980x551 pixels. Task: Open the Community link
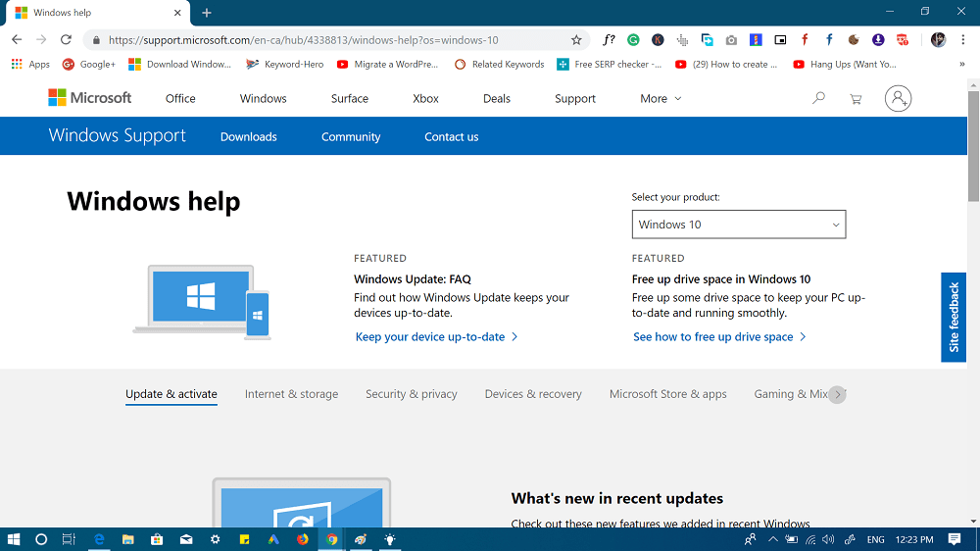pyautogui.click(x=351, y=136)
